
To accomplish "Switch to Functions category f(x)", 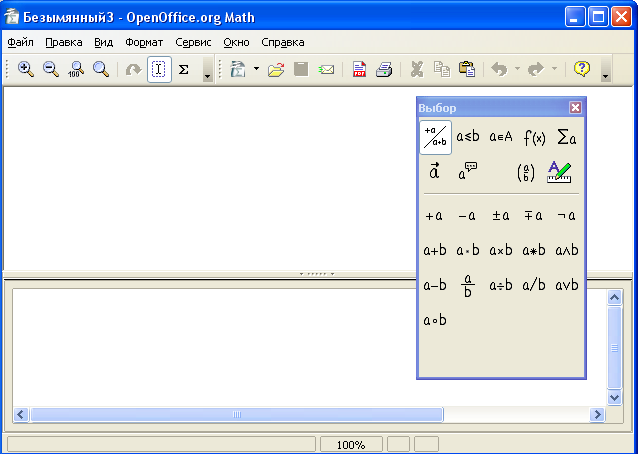I will pyautogui.click(x=534, y=137).
